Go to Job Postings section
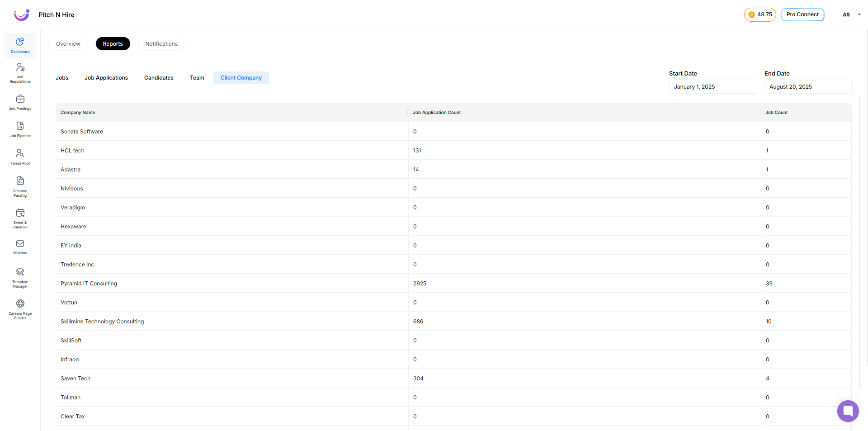The image size is (868, 431). tap(20, 102)
